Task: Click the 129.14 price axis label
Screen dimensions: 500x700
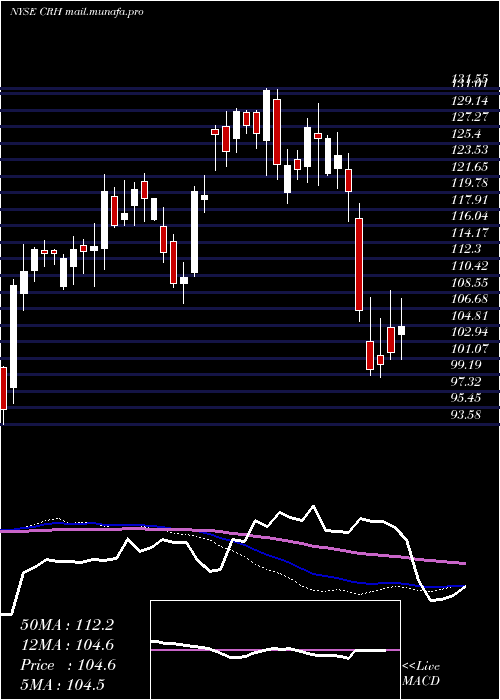Action: 469,101
